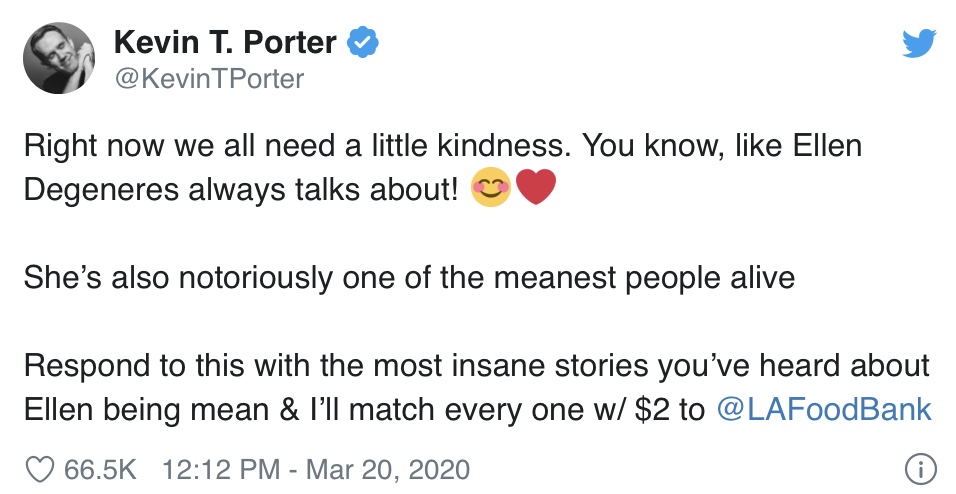
Task: Click the Twitter bird logo
Action: click(917, 44)
